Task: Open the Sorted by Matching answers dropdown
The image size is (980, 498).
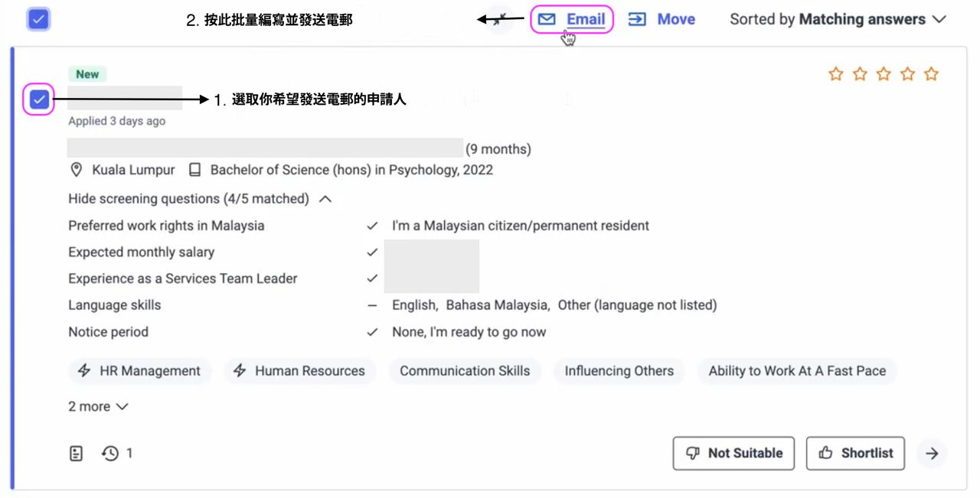Action: [838, 20]
